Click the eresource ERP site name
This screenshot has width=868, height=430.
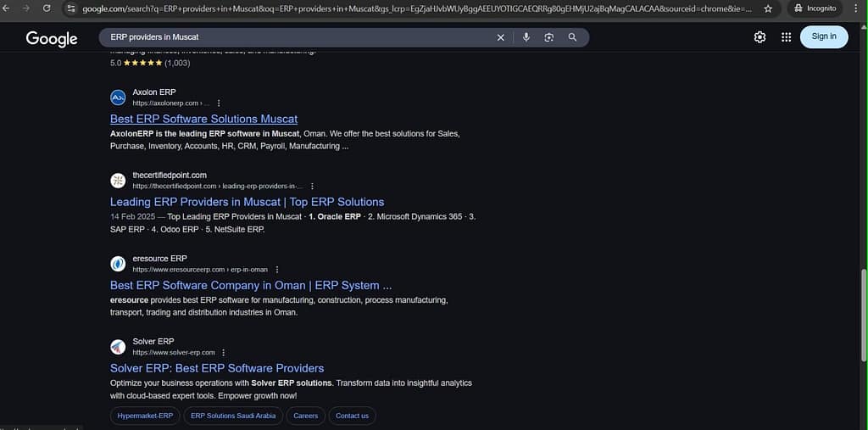point(159,258)
